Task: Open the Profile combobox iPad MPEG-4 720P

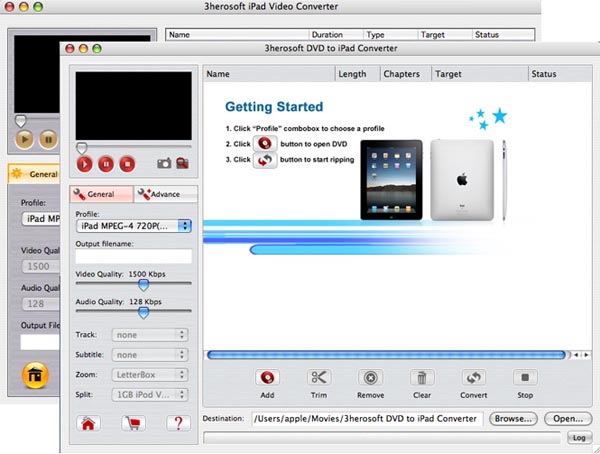Action: (x=134, y=226)
